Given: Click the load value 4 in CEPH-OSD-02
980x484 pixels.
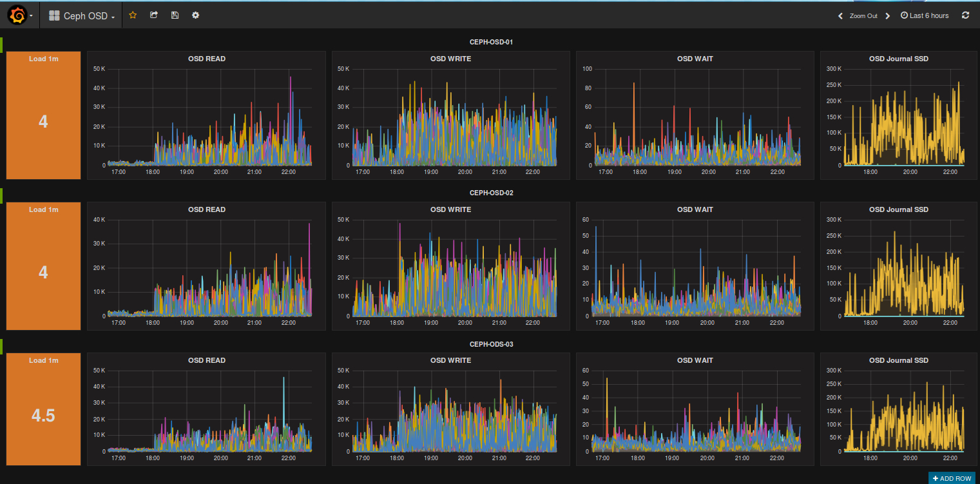Looking at the screenshot, I should tap(43, 272).
